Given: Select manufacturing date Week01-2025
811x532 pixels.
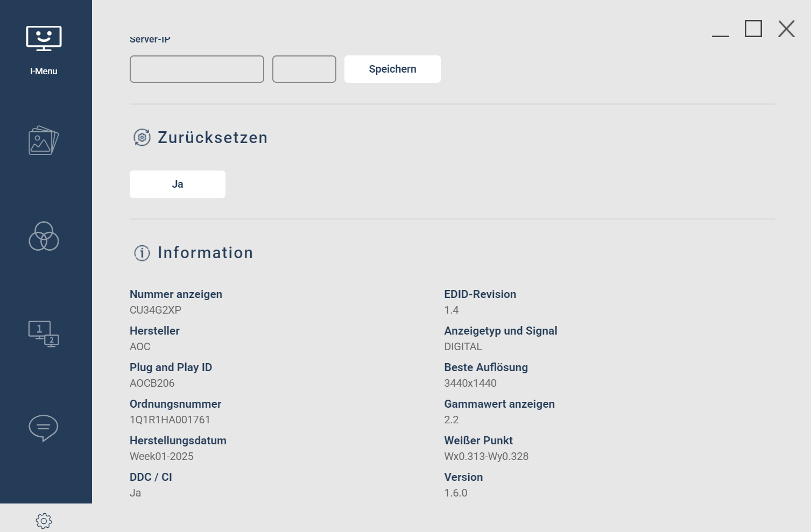Looking at the screenshot, I should click(161, 456).
